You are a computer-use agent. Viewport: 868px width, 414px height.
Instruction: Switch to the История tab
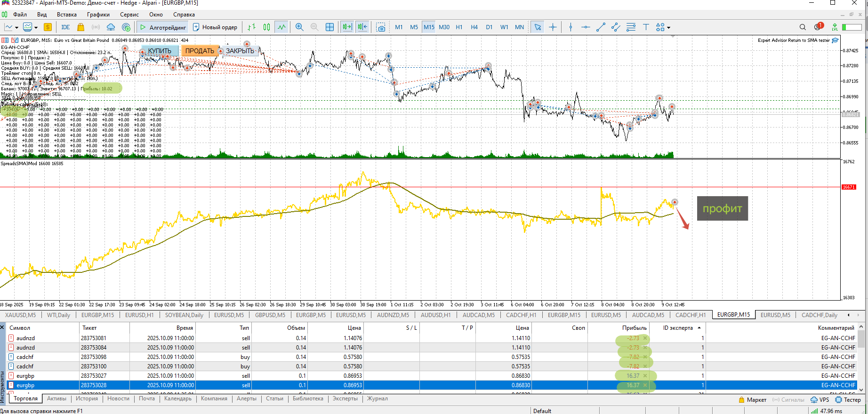pos(87,398)
